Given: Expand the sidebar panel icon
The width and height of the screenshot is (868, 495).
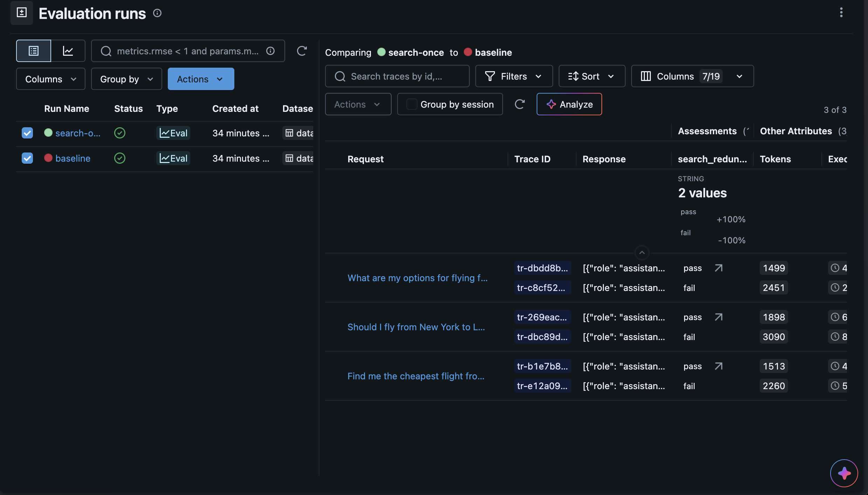Looking at the screenshot, I should tap(22, 13).
